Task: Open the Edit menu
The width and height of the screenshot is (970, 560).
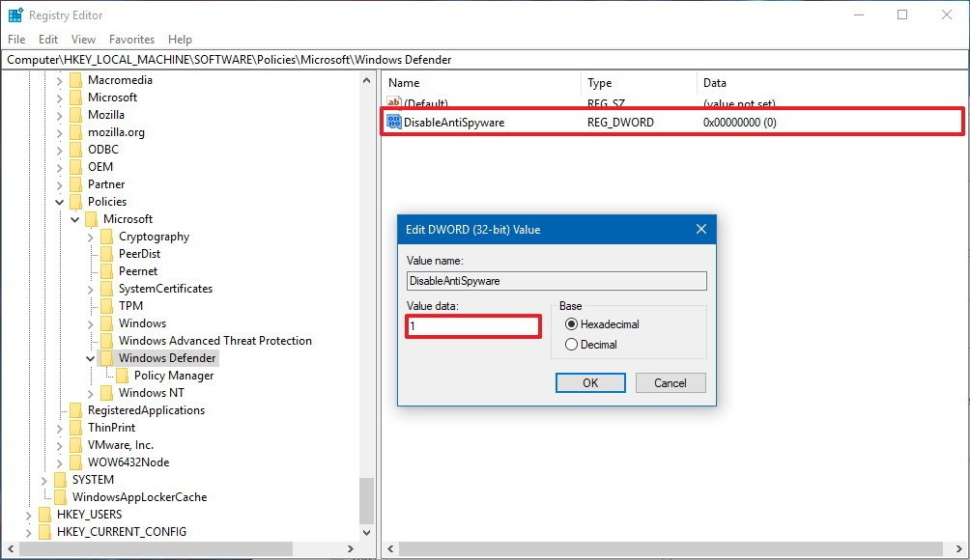Action: point(48,39)
